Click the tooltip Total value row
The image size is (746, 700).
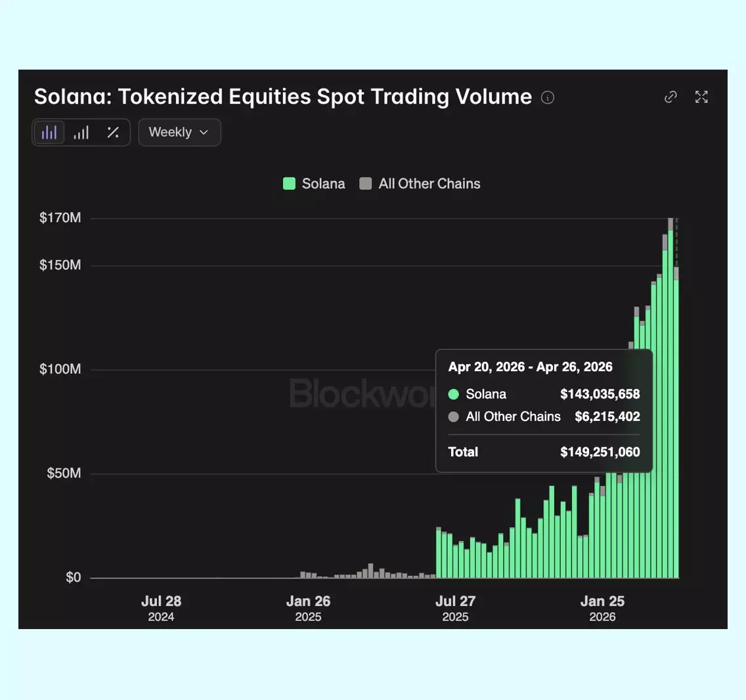tap(544, 452)
